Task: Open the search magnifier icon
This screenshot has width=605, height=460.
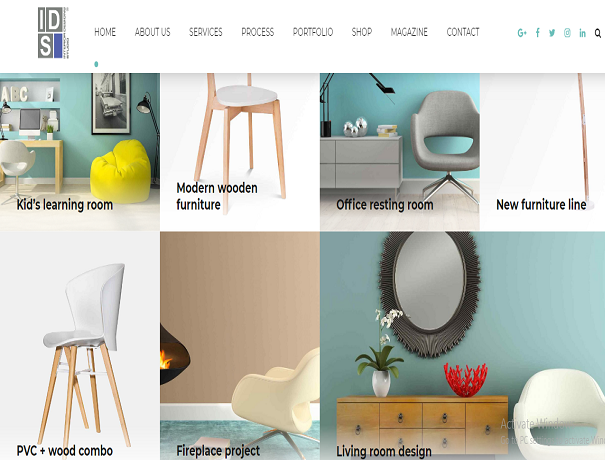Action: pyautogui.click(x=598, y=33)
